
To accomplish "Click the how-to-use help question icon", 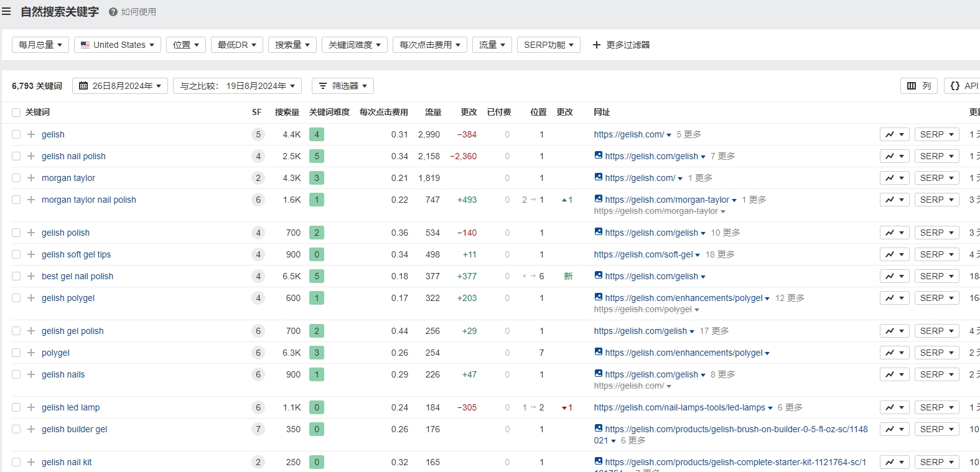I will pos(113,12).
